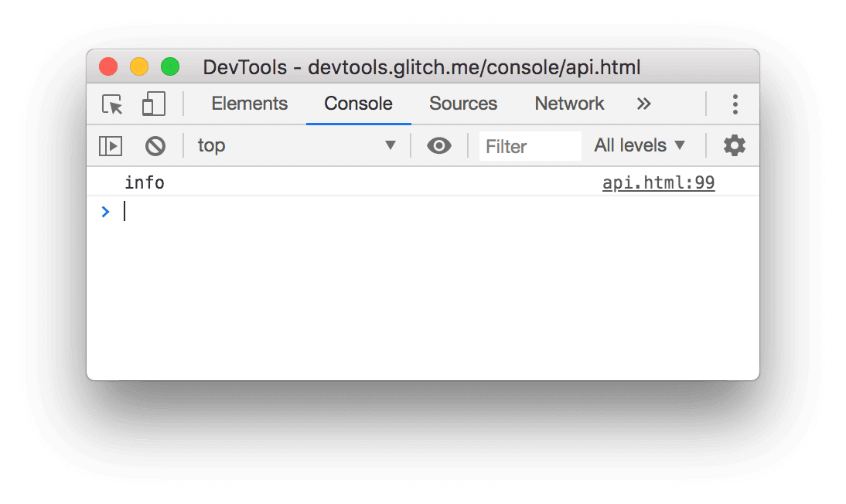Open DevTools settings gear
Viewport: 846px width, 504px height.
click(733, 145)
